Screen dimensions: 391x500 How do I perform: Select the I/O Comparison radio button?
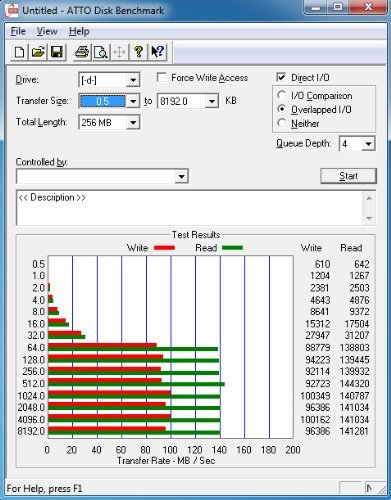click(282, 95)
